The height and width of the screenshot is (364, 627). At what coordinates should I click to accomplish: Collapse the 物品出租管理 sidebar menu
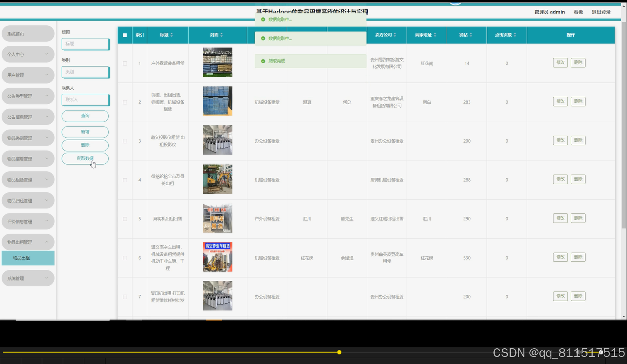[x=28, y=242]
